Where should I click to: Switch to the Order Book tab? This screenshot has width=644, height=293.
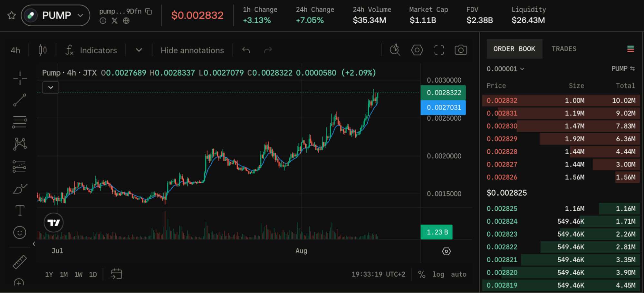(x=514, y=49)
